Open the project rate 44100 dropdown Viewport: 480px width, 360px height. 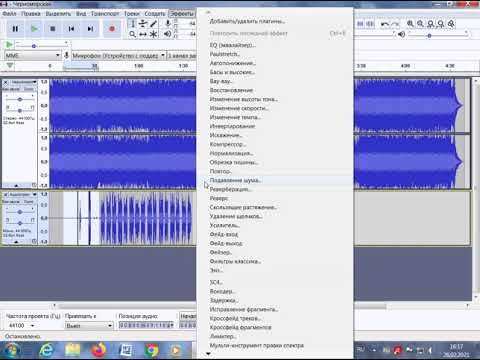21,325
